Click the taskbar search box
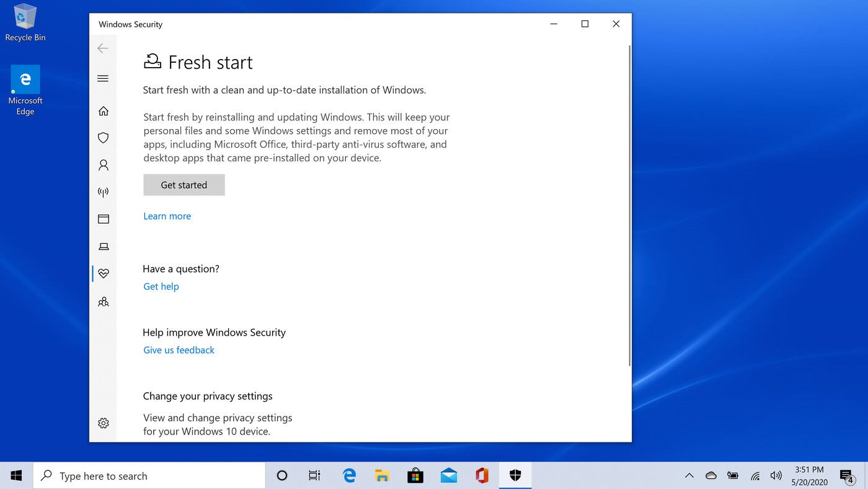The width and height of the screenshot is (868, 489). pos(149,476)
